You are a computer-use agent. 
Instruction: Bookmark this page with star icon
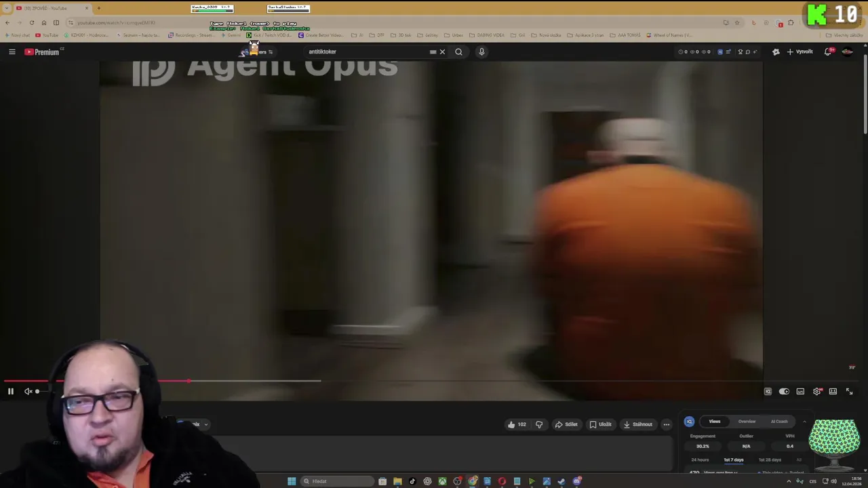click(x=737, y=22)
